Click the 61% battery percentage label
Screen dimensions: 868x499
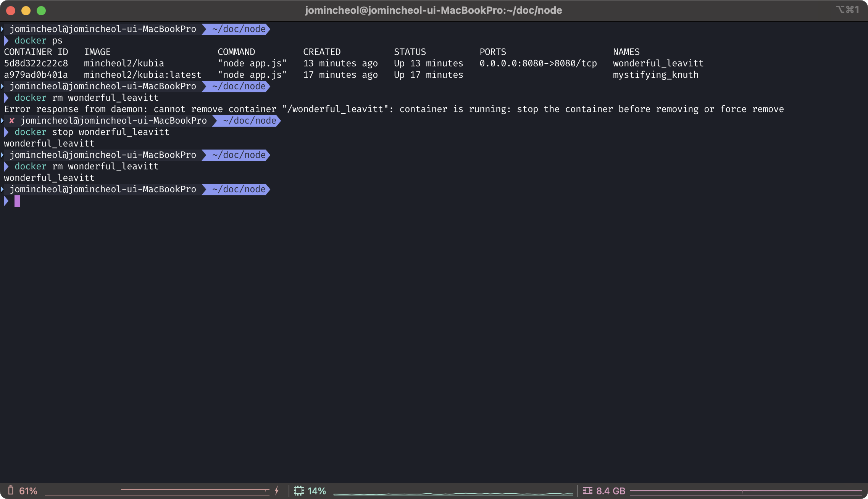tap(28, 491)
